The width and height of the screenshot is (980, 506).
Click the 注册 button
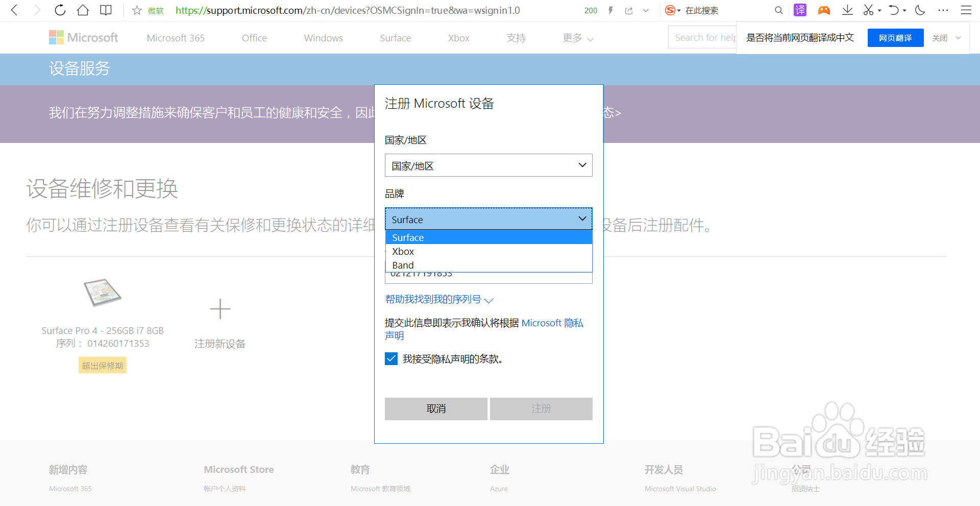click(541, 408)
